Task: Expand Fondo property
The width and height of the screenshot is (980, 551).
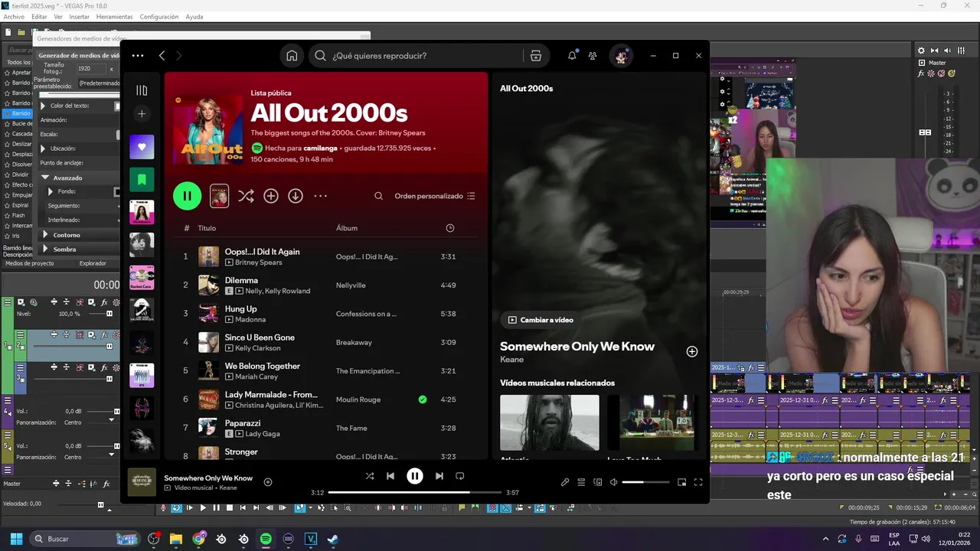Action: click(x=51, y=191)
